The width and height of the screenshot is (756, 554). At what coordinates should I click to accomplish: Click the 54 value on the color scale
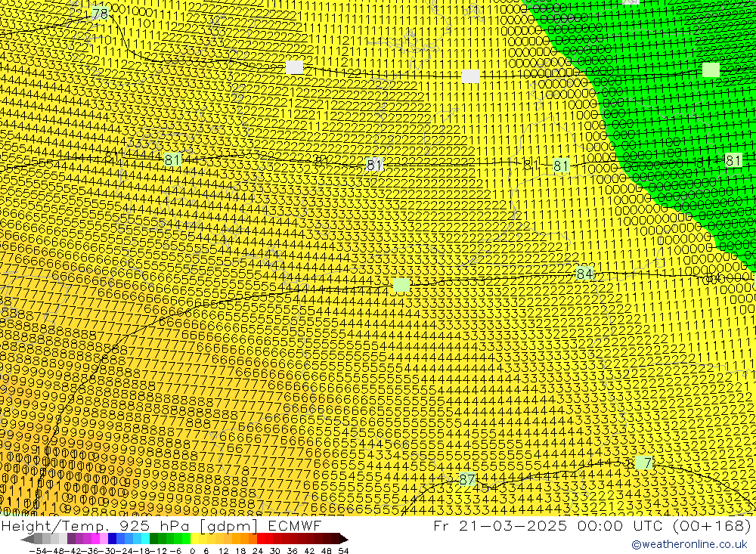[x=343, y=551]
